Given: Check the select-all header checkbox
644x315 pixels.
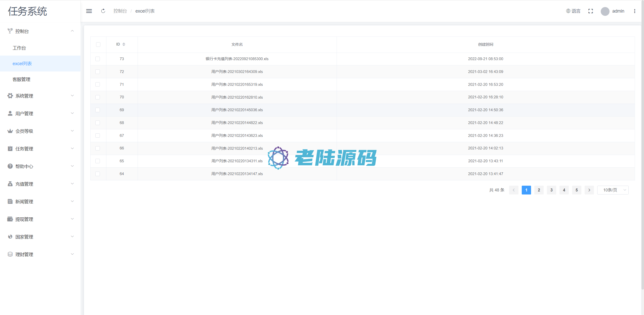Looking at the screenshot, I should [98, 45].
